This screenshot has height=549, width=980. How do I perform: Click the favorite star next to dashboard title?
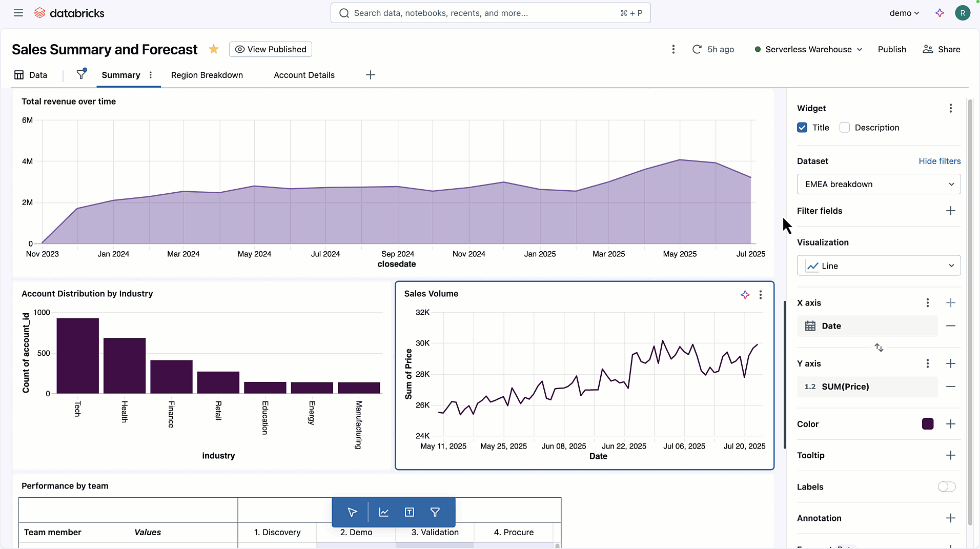[x=214, y=49]
